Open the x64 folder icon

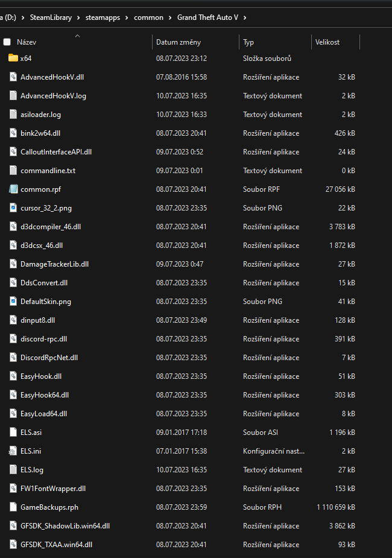(13, 58)
